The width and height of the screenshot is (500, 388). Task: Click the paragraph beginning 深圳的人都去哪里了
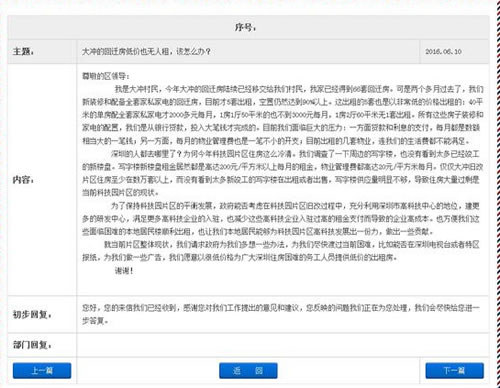283,173
